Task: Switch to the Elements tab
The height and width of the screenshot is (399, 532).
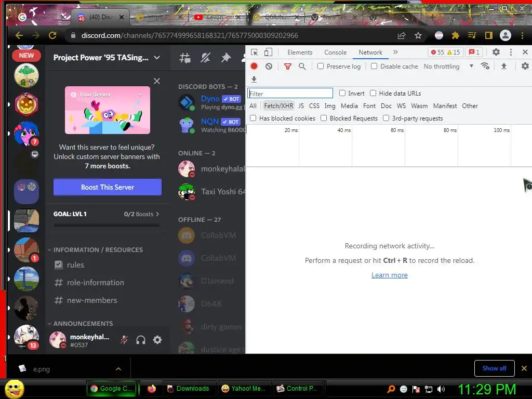Action: 300,52
